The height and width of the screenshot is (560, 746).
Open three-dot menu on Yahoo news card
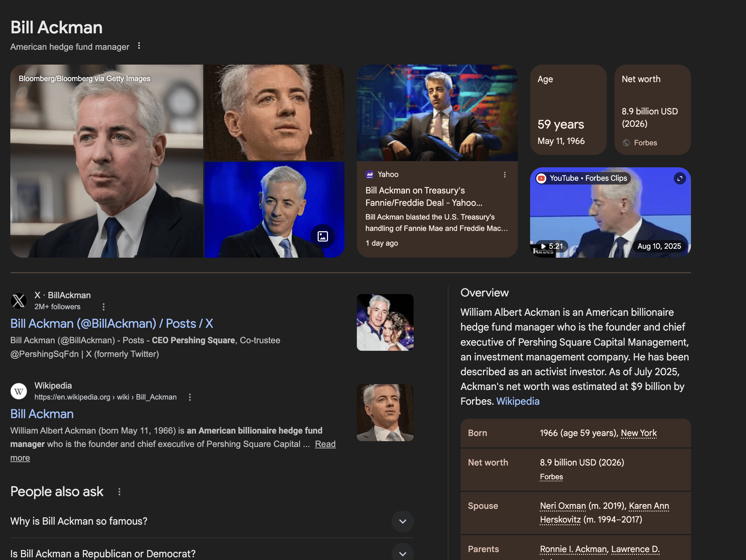[505, 175]
